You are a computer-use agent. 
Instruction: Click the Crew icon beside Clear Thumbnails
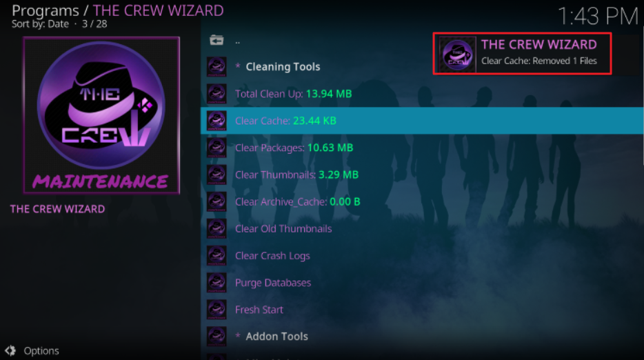coord(217,174)
